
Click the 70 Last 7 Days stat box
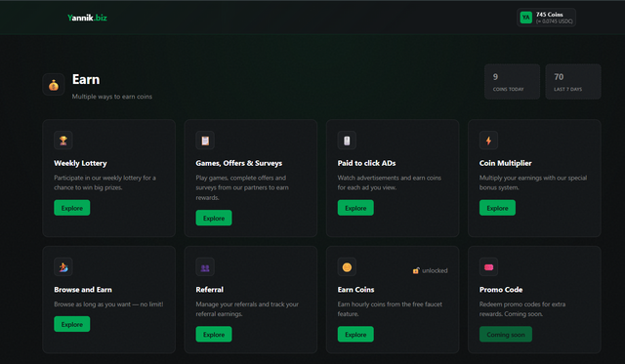click(x=573, y=82)
